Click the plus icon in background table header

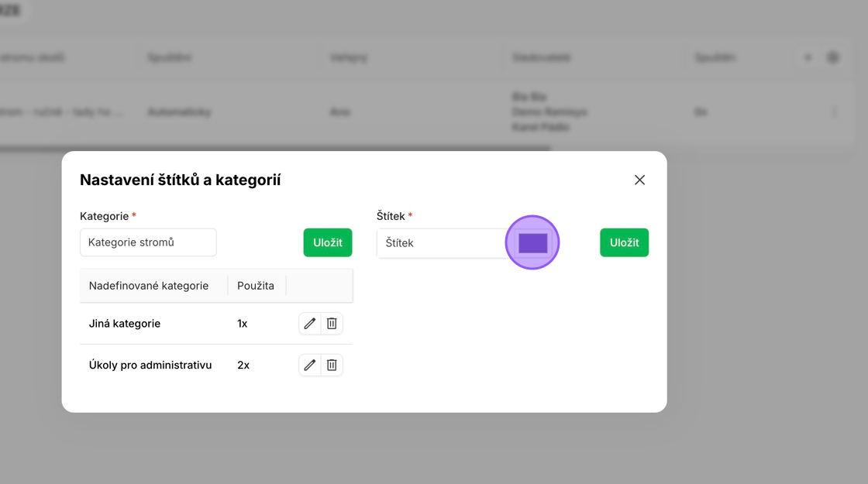click(x=808, y=57)
